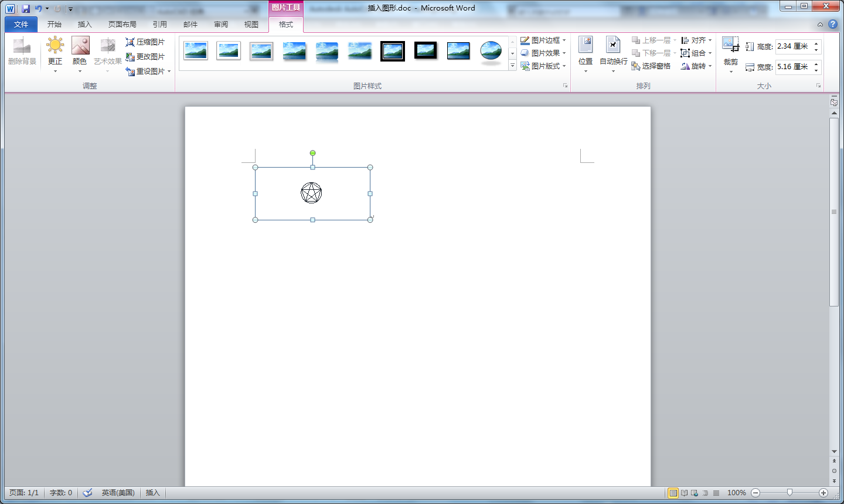Screen dimensions: 844x504
Task: Click the zoom in plus button
Action: click(x=823, y=493)
